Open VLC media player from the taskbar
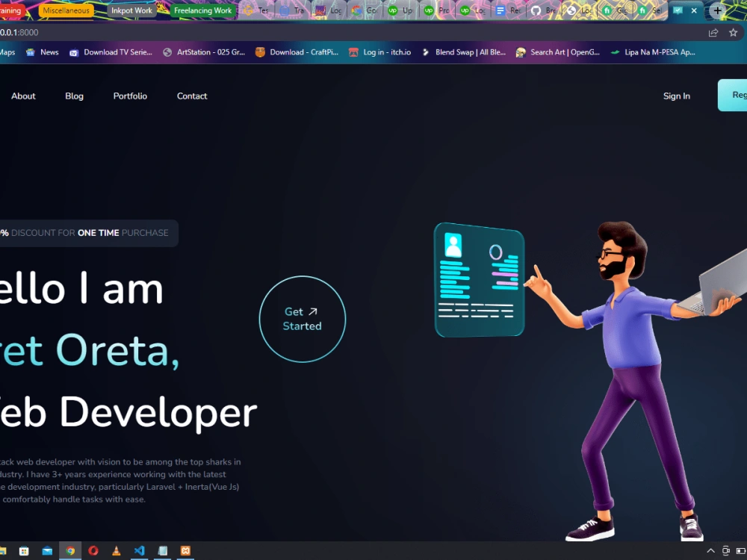 [117, 551]
